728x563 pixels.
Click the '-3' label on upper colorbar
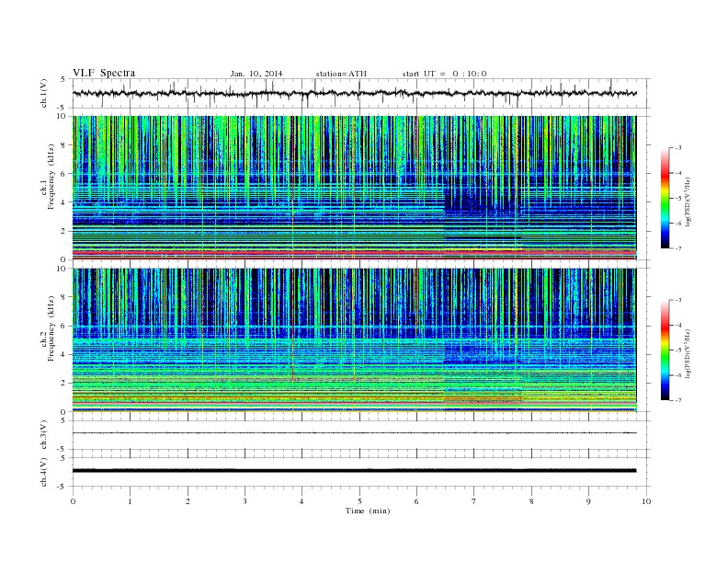pos(678,148)
